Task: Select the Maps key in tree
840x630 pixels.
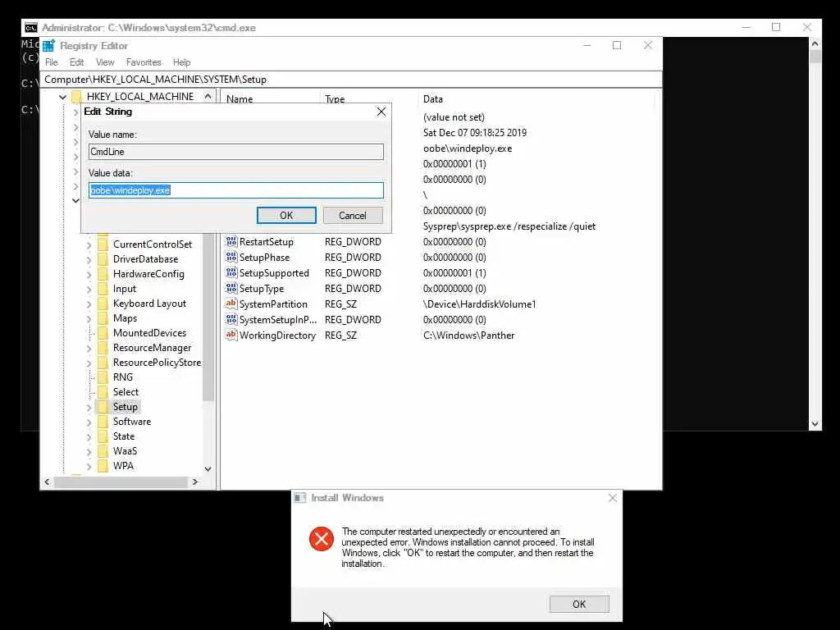Action: [x=125, y=318]
